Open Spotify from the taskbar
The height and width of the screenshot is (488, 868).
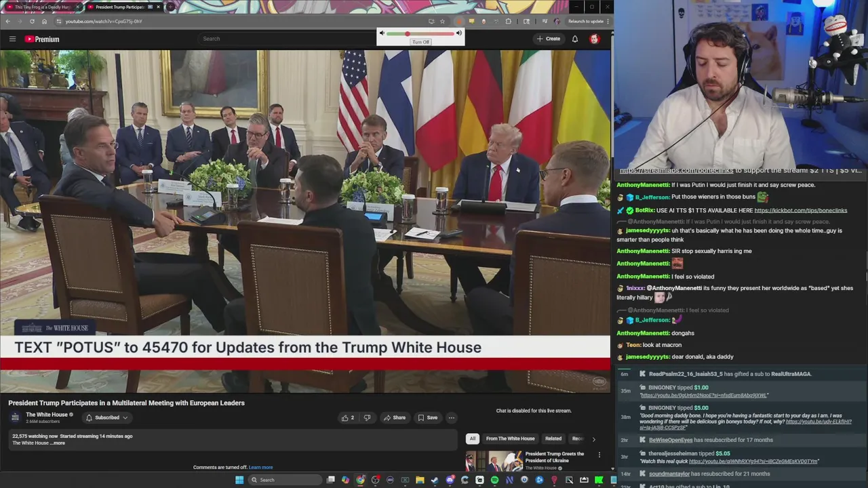(494, 480)
